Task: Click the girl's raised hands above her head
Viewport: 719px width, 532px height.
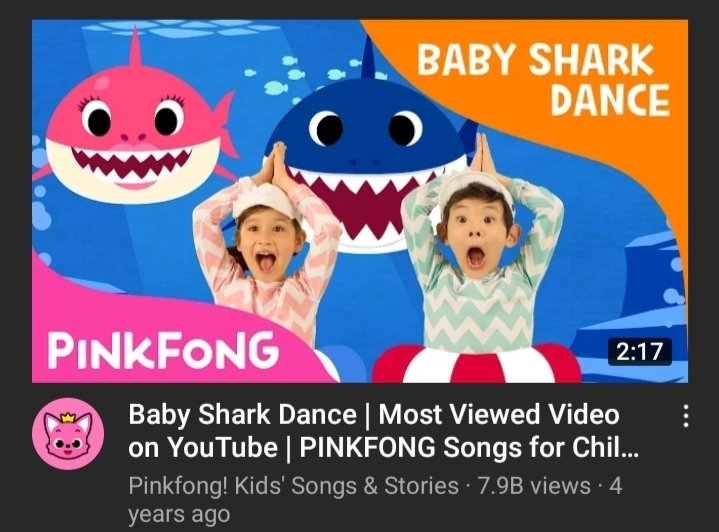Action: coord(275,161)
